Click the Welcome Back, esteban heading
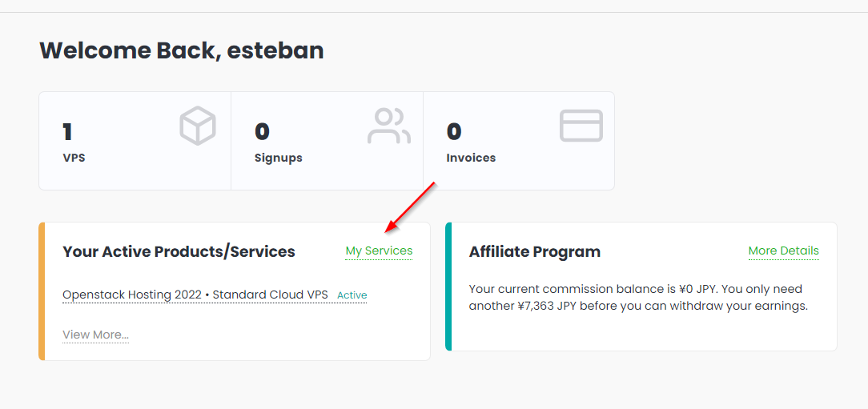868x409 pixels. pyautogui.click(x=182, y=50)
